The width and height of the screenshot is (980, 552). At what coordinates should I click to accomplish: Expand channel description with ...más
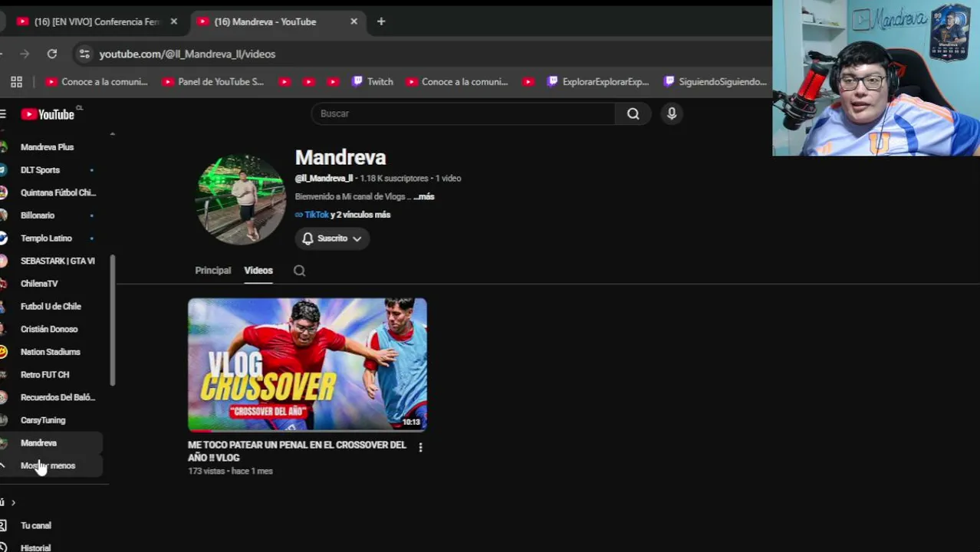pyautogui.click(x=424, y=197)
